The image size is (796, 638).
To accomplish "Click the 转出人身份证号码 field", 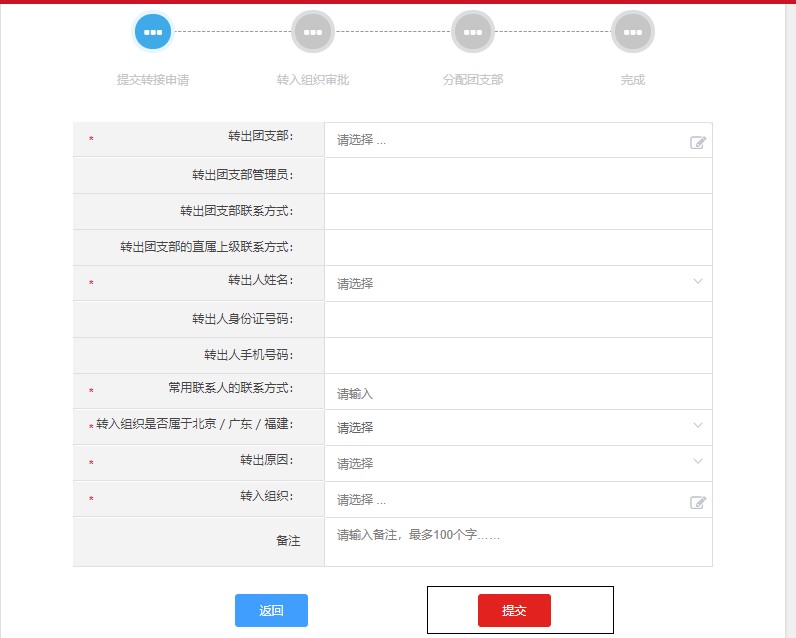I will 517,320.
